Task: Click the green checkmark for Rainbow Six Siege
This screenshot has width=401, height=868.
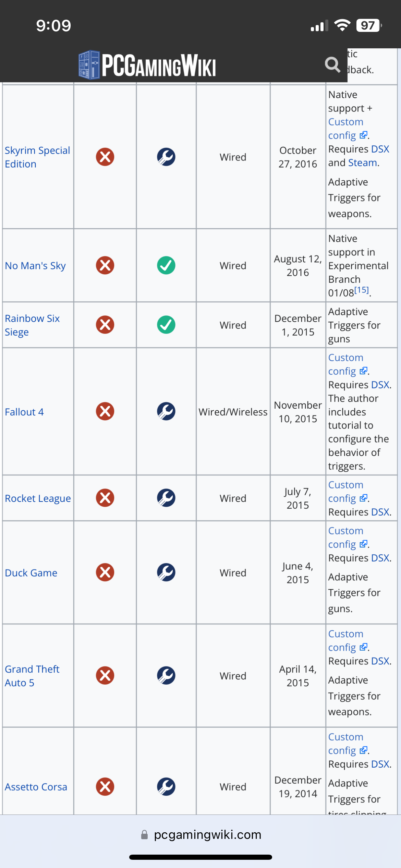Action: click(x=166, y=325)
